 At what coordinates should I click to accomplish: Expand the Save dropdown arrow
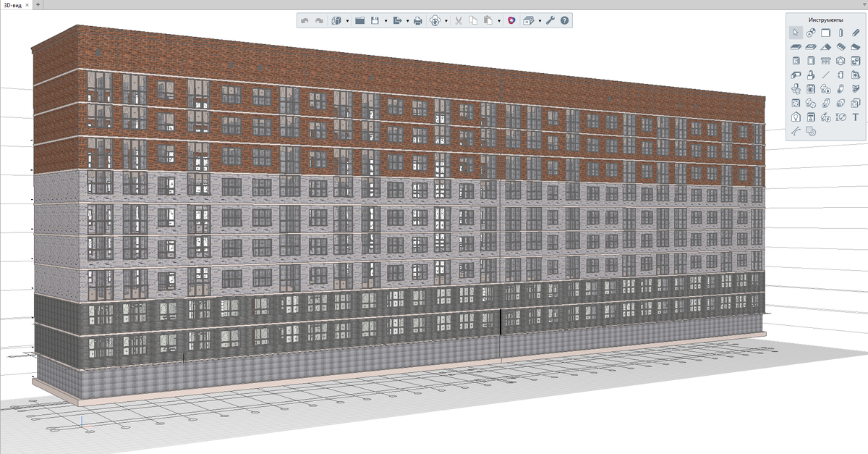point(386,21)
